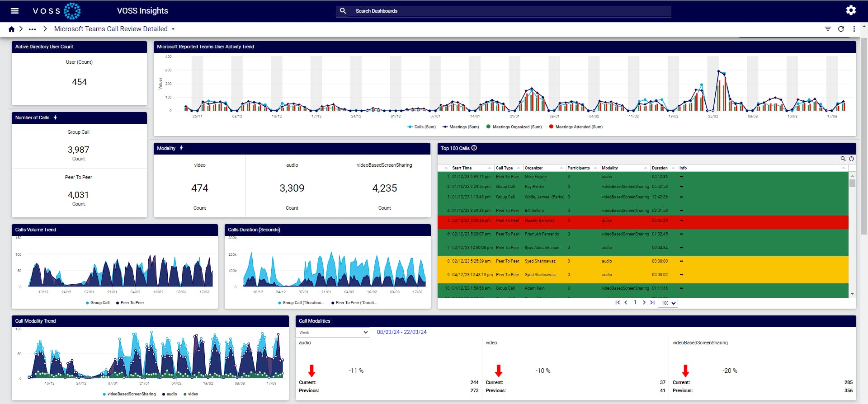
Task: Toggle Meetings Attended (Sum) legend series
Action: [x=576, y=127]
